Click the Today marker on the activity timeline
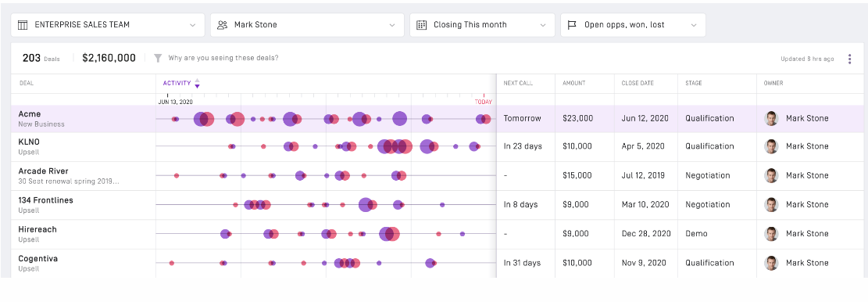868x302 pixels. tap(484, 102)
